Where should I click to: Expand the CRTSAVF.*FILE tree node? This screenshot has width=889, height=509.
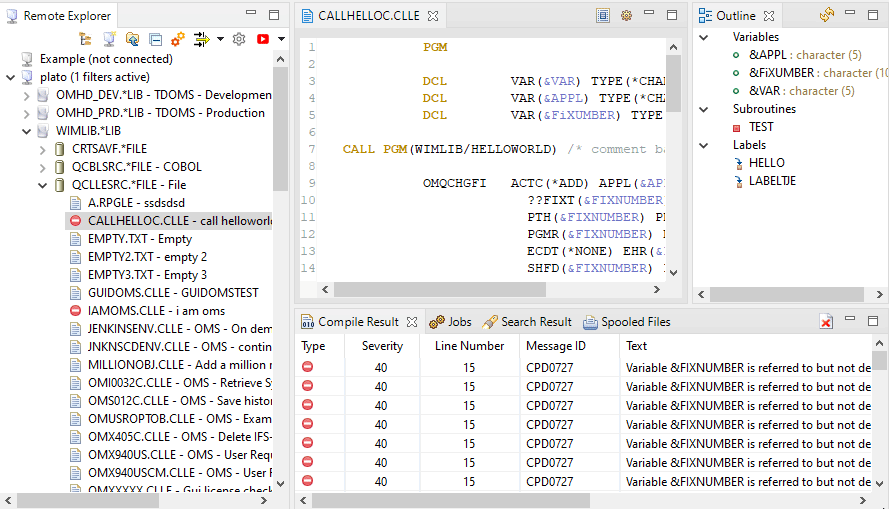42,149
